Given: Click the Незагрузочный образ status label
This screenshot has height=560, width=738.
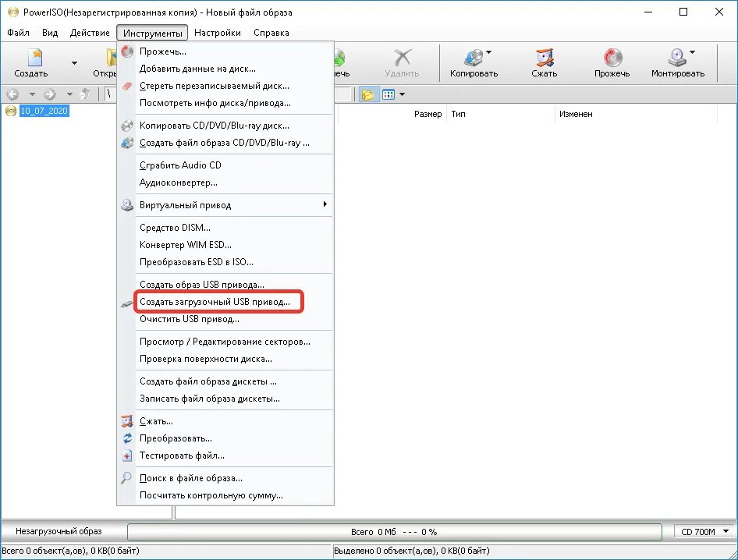Looking at the screenshot, I should click(x=59, y=531).
